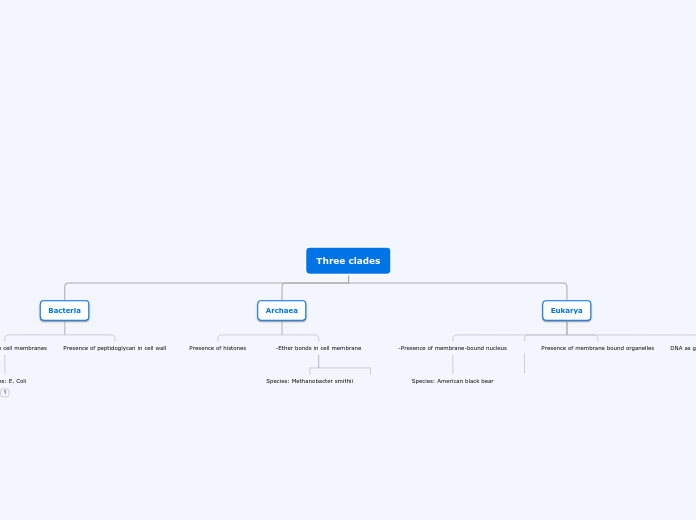
Task: Click the vertical connector line directly below the Eukarya node
Action: pos(567,328)
